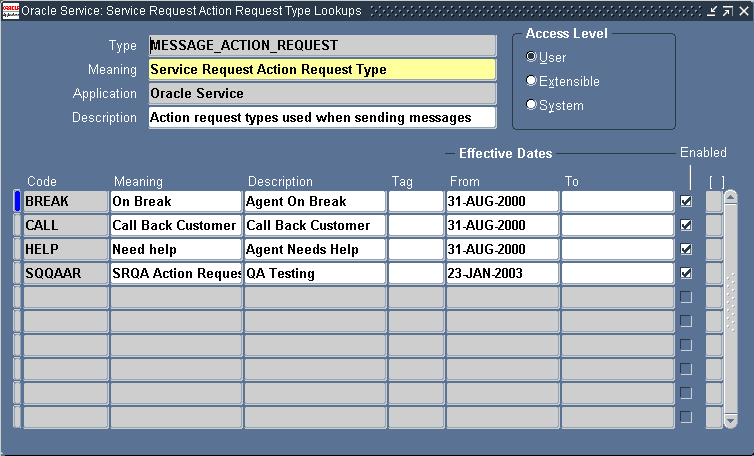
Task: Click the QA Testing description cell
Action: 315,273
